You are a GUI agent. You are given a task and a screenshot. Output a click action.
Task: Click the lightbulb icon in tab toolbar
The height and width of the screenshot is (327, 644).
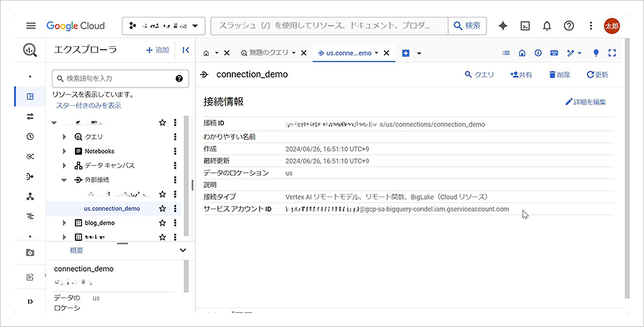[596, 53]
